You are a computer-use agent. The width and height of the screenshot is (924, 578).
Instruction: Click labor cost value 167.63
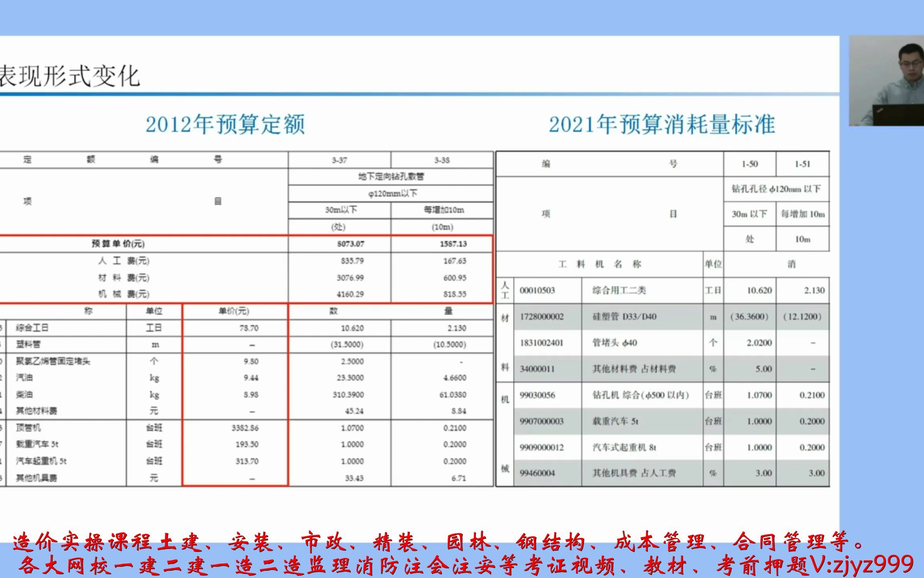click(455, 261)
